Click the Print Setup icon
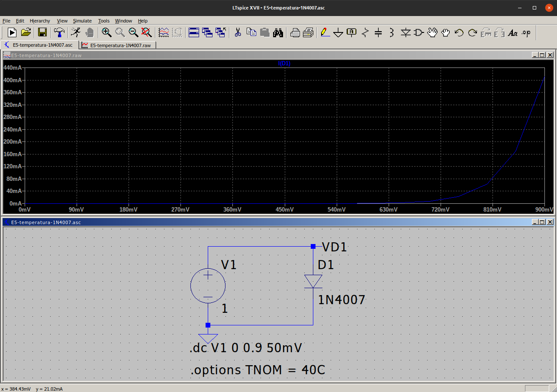Image resolution: width=557 pixels, height=392 pixels. pyautogui.click(x=295, y=32)
